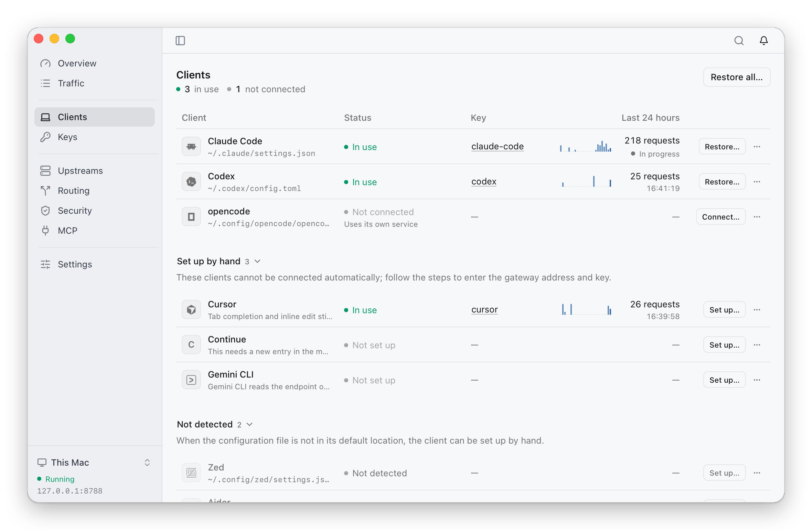Restore the Codex client
The height and width of the screenshot is (530, 812).
(722, 182)
